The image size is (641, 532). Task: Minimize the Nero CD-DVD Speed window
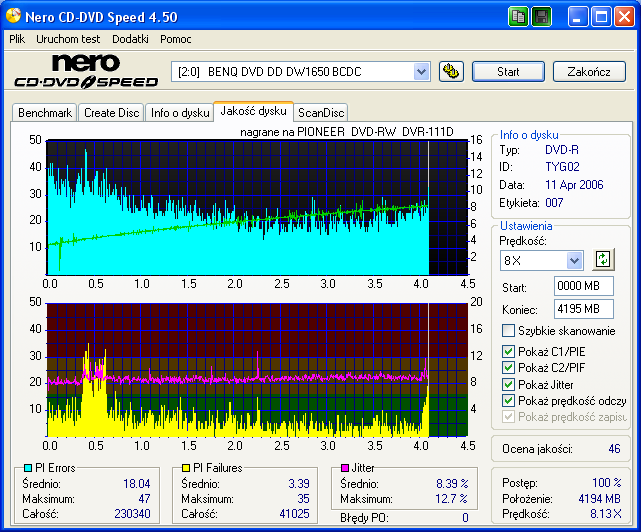577,17
